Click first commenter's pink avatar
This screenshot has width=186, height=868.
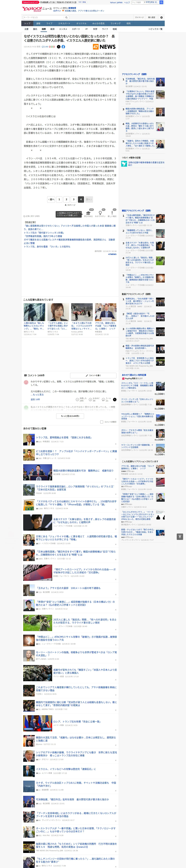(26, 382)
